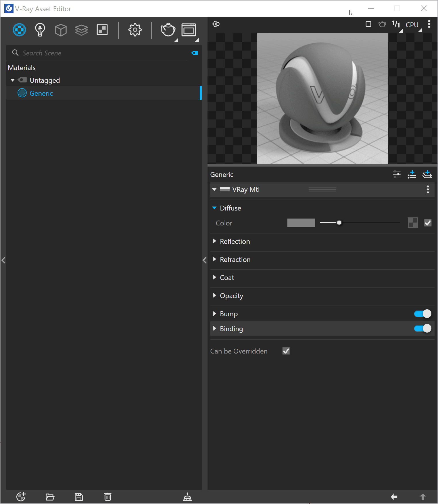Click the add layer icon
438x504 pixels.
427,174
